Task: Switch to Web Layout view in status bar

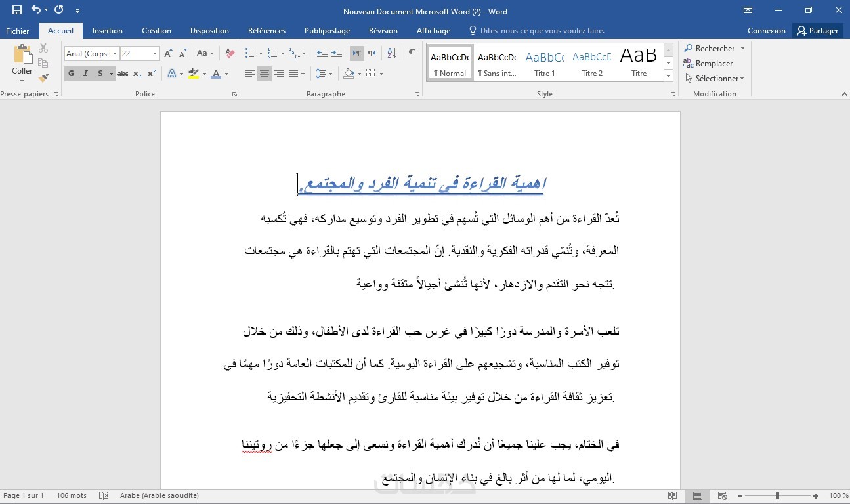Action: point(723,496)
